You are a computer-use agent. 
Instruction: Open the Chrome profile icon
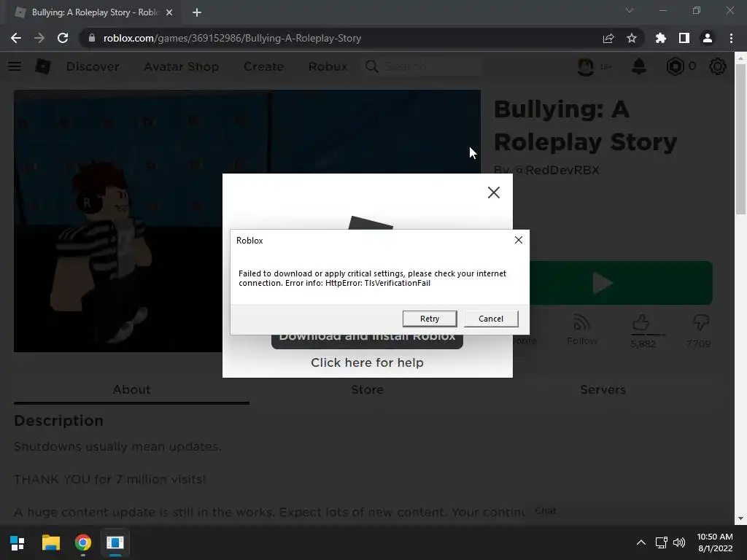pos(707,38)
